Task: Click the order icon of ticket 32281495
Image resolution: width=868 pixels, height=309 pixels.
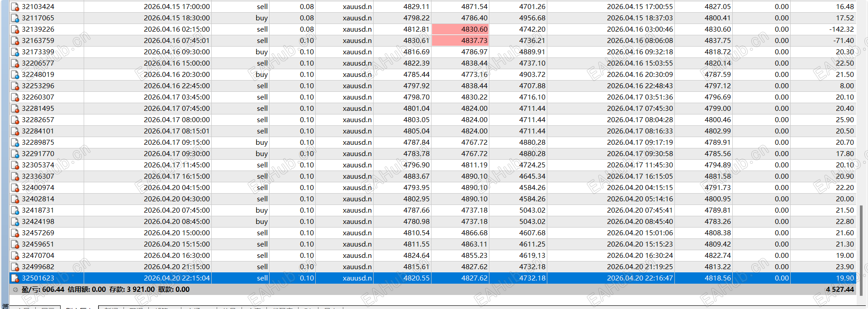Action: 15,109
